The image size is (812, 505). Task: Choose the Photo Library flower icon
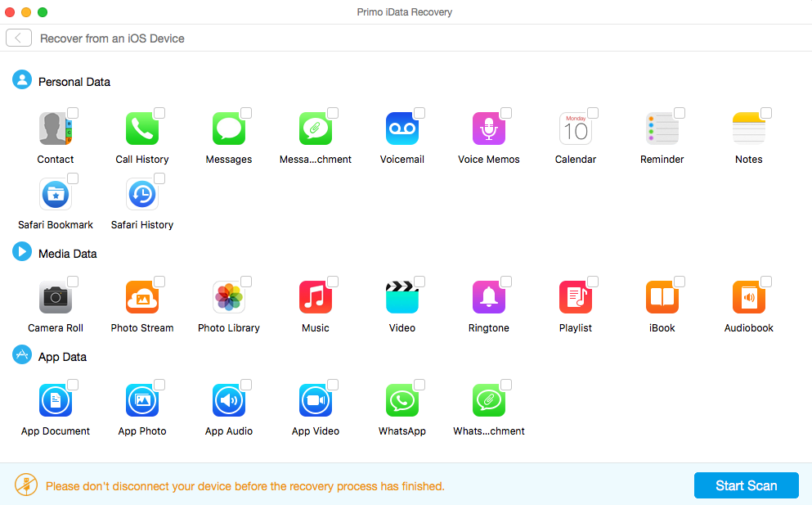tap(228, 297)
